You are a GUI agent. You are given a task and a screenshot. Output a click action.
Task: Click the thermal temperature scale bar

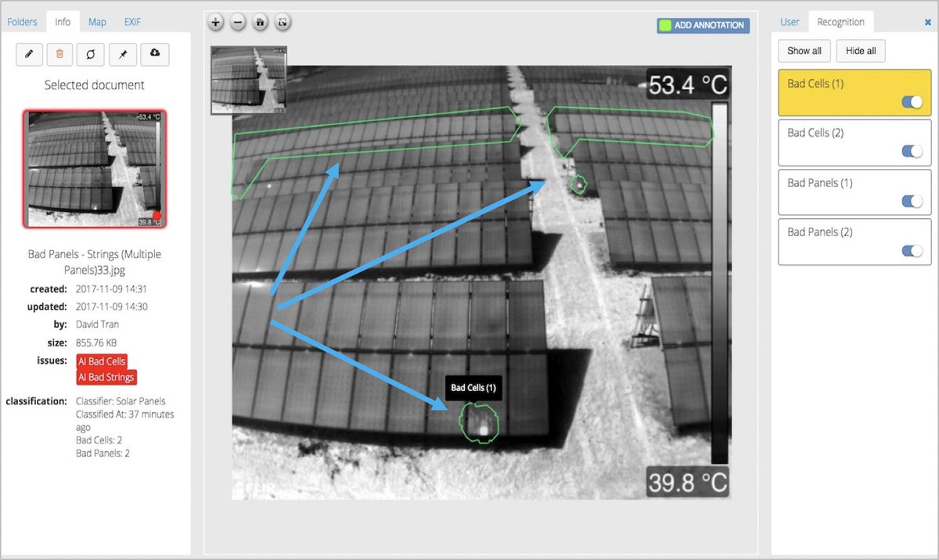tap(719, 282)
